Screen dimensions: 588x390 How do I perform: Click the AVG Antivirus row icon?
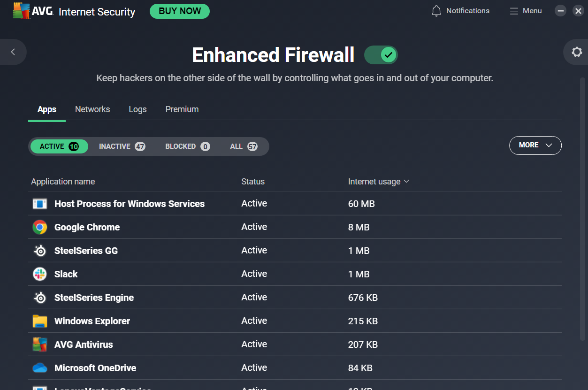pyautogui.click(x=40, y=344)
